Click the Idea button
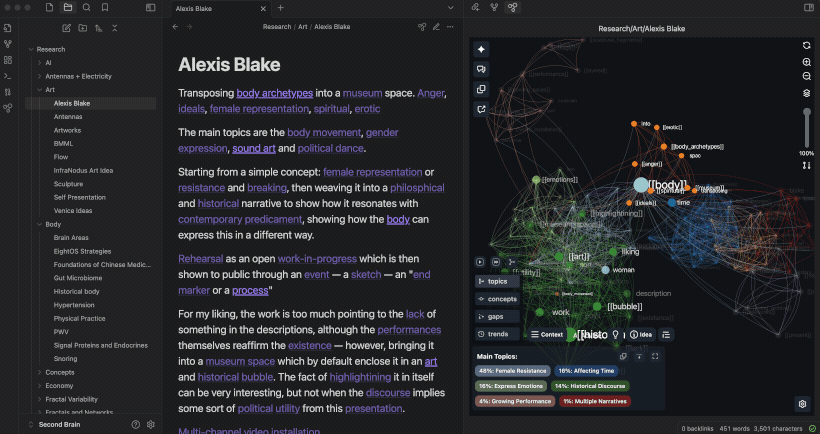820x434 pixels. tap(641, 335)
